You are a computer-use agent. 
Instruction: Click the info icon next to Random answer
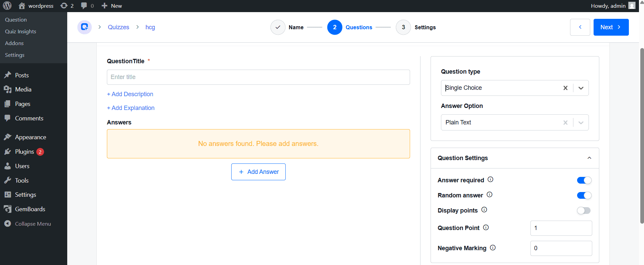489,195
